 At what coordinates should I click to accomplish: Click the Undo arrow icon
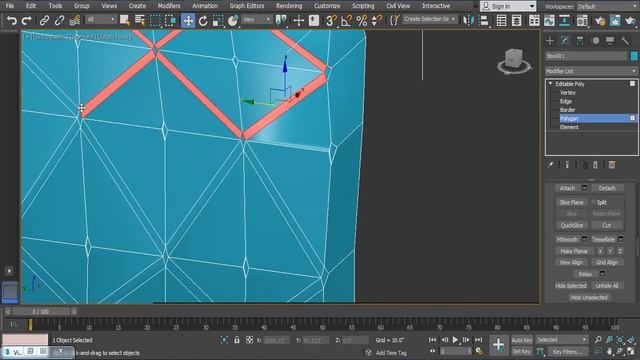point(11,20)
